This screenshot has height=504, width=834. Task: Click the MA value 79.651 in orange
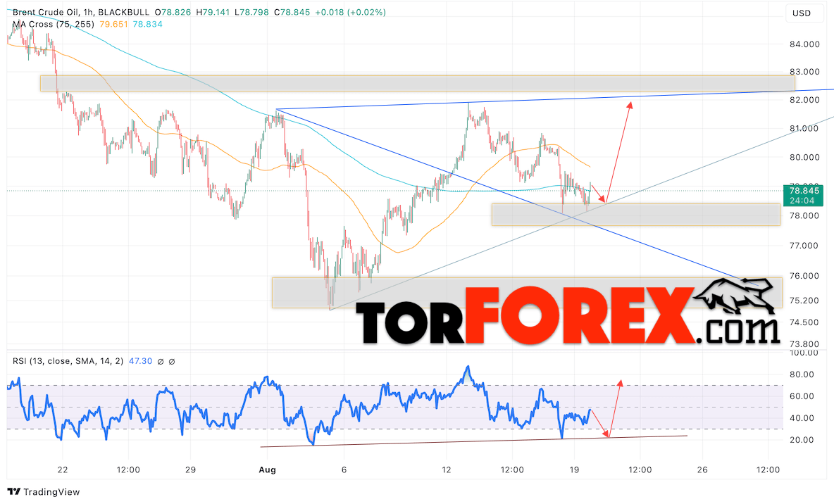pyautogui.click(x=113, y=24)
